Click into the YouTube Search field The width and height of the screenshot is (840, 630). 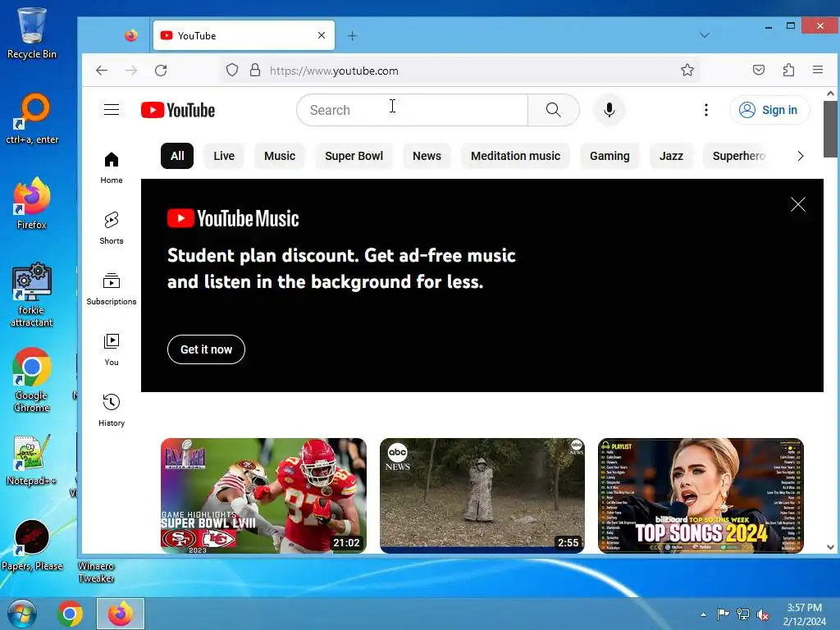click(x=413, y=110)
